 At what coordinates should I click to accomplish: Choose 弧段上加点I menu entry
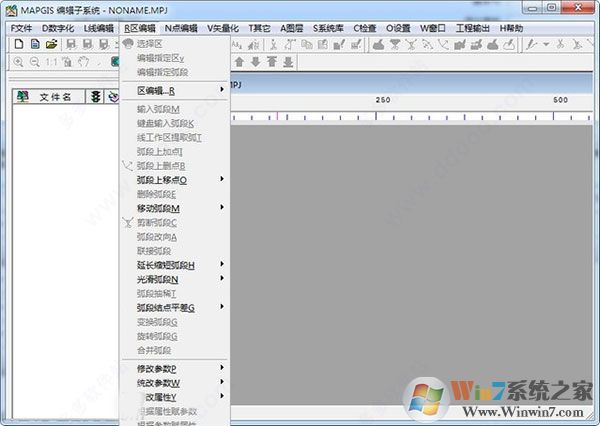pyautogui.click(x=176, y=152)
